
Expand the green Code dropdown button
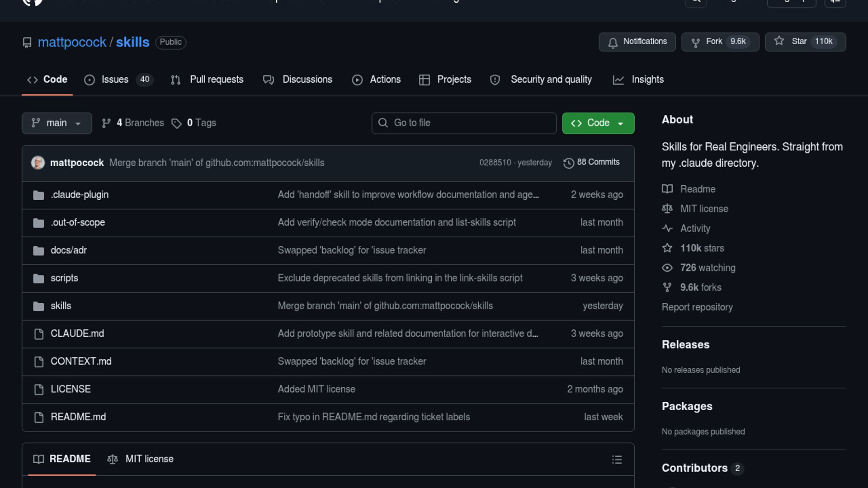[x=598, y=123]
